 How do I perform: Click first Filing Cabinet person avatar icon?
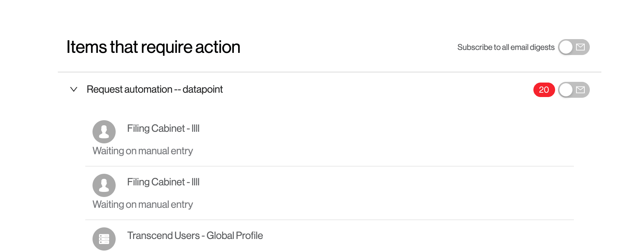(104, 132)
